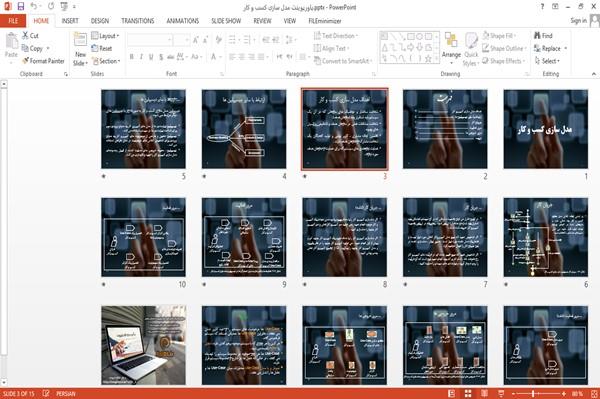Decrease font size with small A
This screenshot has height=399, width=600.
click(x=205, y=40)
